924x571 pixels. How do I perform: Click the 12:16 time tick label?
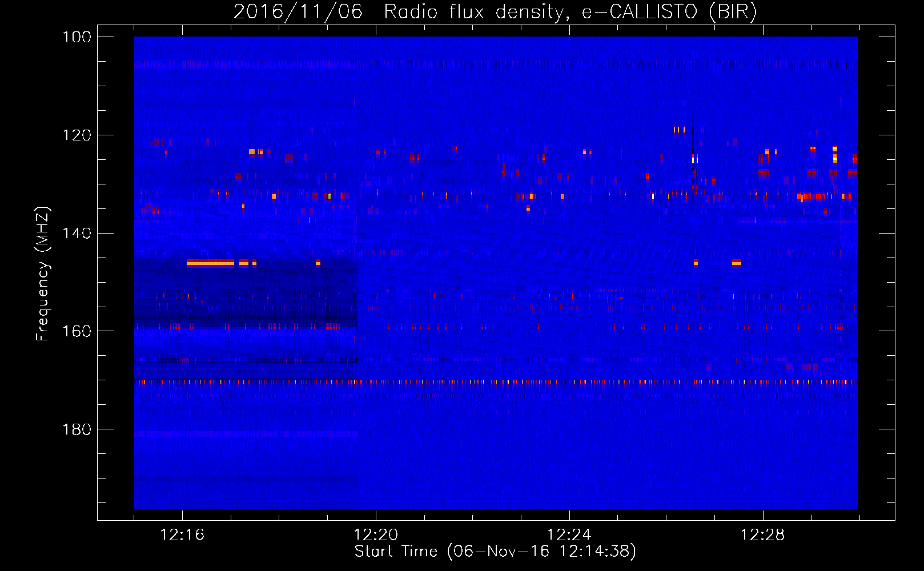182,535
